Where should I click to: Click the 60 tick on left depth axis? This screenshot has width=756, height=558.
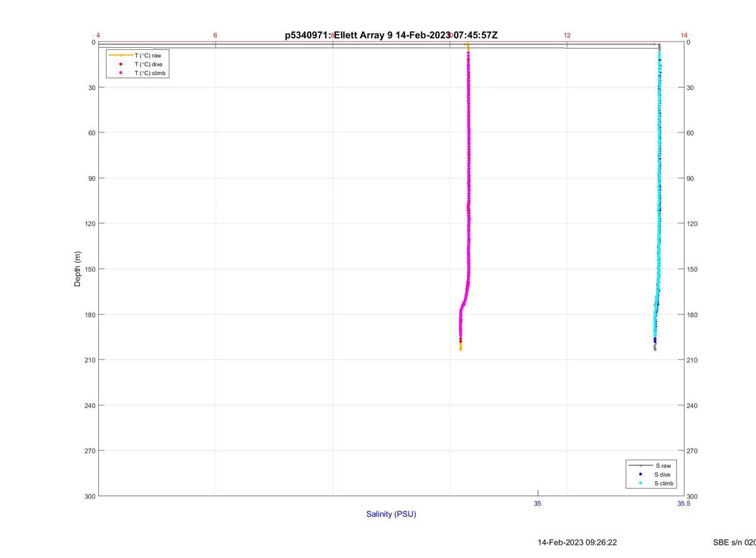tap(92, 133)
